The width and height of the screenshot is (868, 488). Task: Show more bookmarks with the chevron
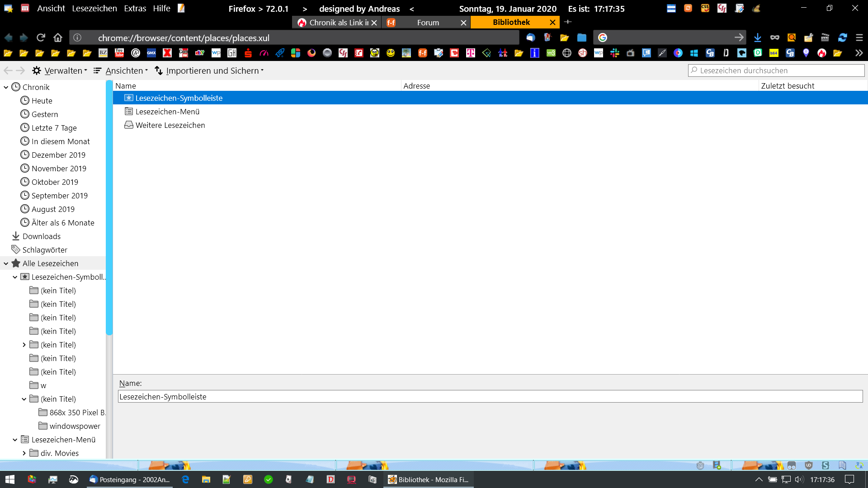pos(859,53)
